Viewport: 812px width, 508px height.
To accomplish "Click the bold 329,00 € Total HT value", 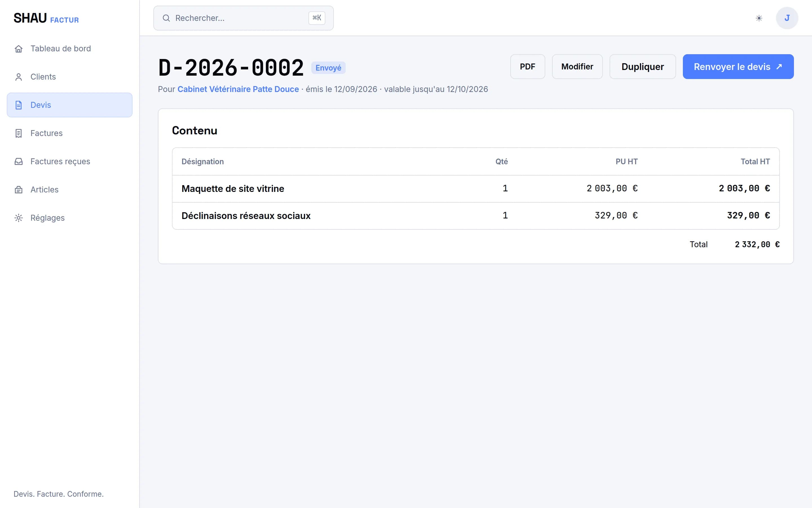I will [748, 216].
